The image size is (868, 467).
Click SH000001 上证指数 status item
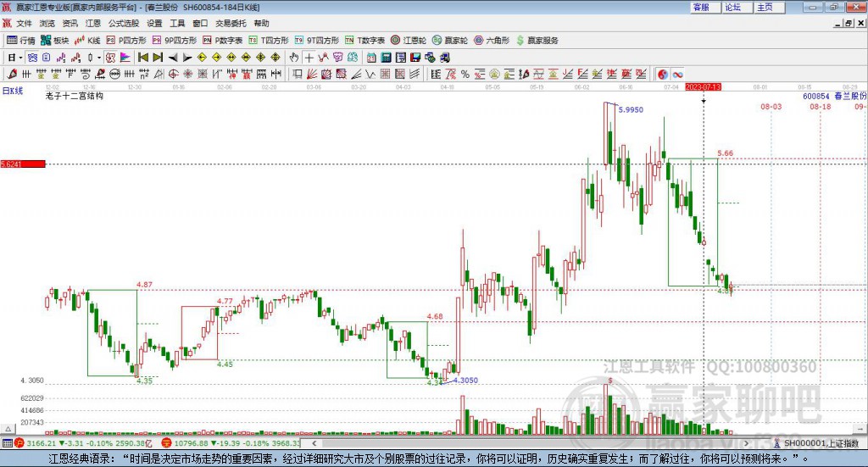(817, 443)
